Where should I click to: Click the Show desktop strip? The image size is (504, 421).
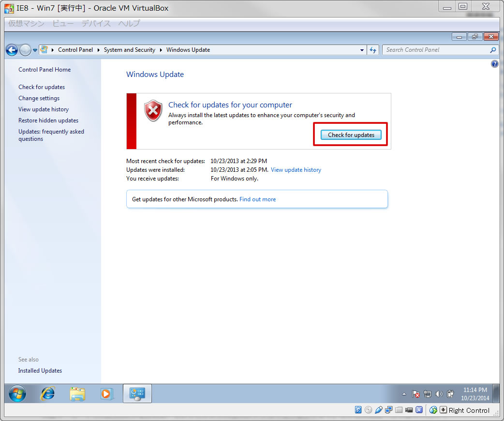(497, 393)
